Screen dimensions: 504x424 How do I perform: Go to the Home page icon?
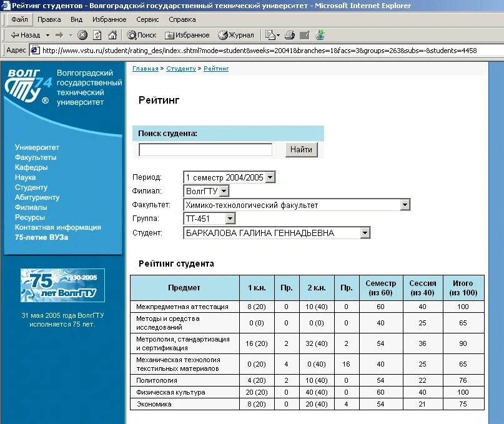[112, 35]
